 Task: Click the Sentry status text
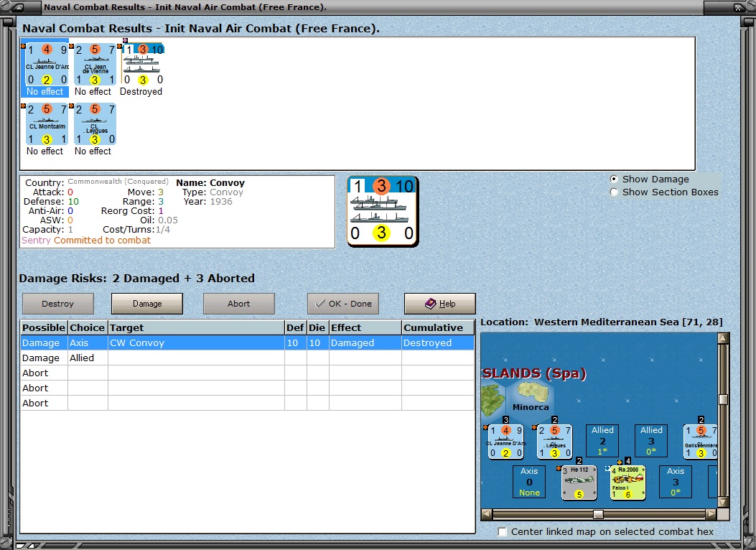pyautogui.click(x=36, y=240)
